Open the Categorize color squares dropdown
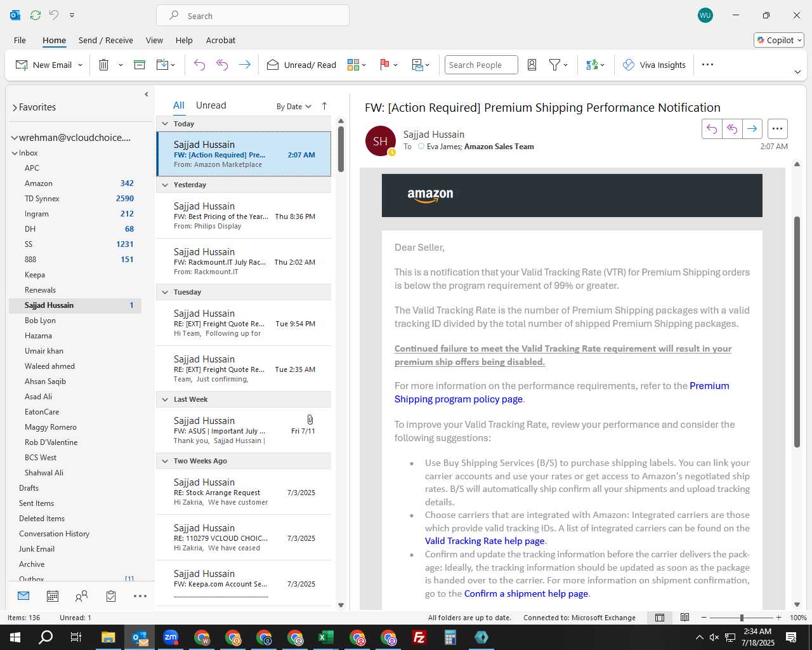 (x=357, y=65)
